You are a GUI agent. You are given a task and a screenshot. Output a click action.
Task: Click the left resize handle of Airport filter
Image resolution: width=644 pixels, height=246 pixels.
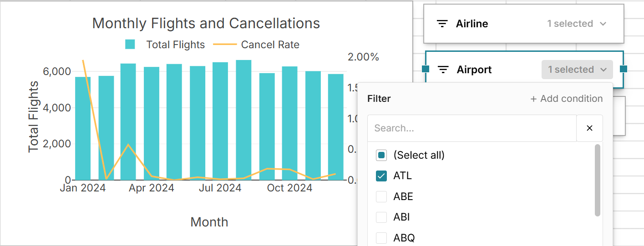(x=426, y=69)
